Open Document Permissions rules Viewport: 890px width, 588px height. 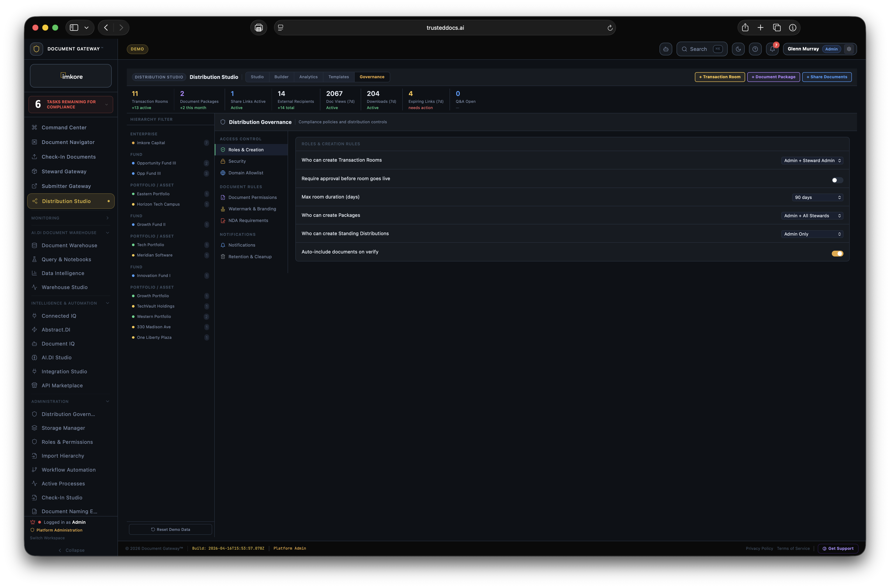point(251,198)
